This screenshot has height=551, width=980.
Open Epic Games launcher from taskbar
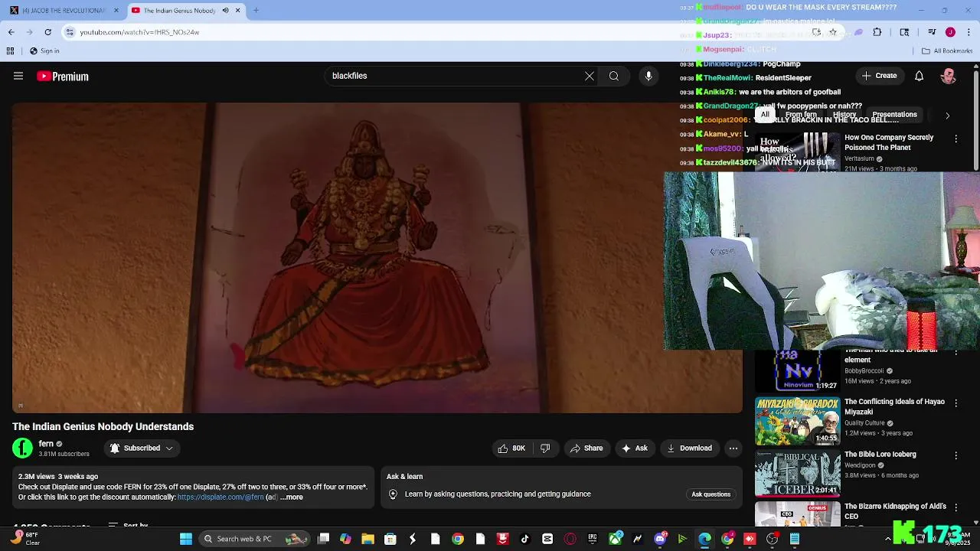[x=592, y=539]
